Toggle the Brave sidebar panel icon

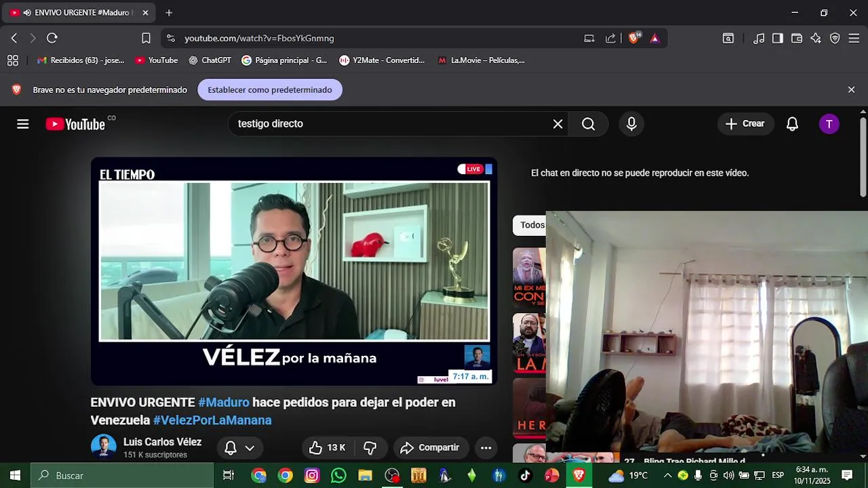(x=778, y=39)
